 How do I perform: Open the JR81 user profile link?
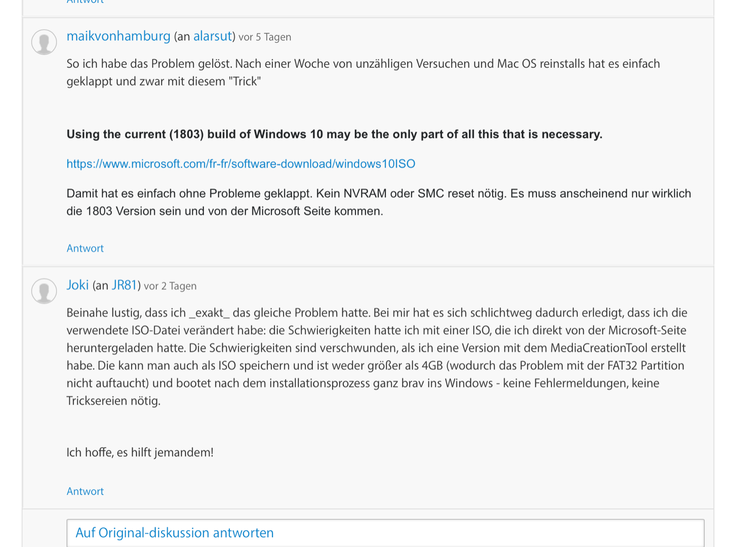click(124, 286)
